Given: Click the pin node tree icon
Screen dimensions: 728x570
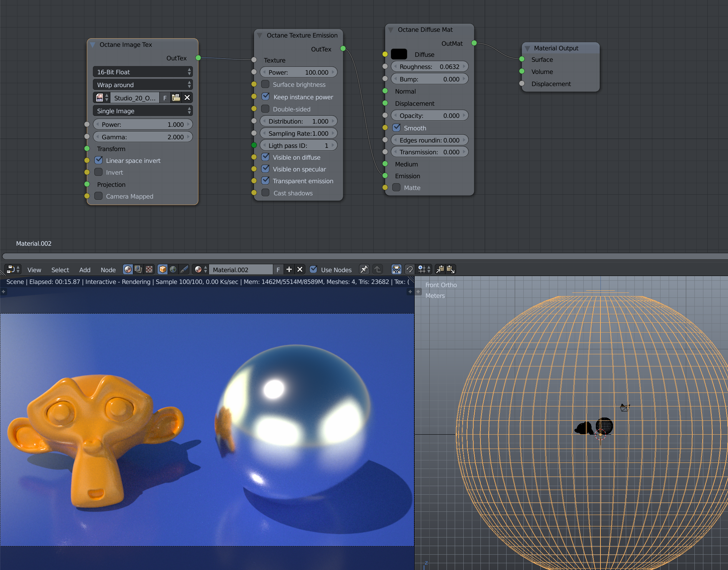Looking at the screenshot, I should pos(364,269).
